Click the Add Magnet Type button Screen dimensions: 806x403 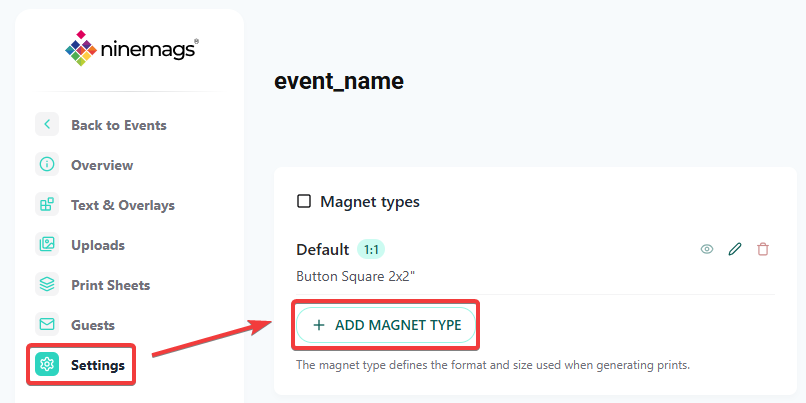coord(386,325)
